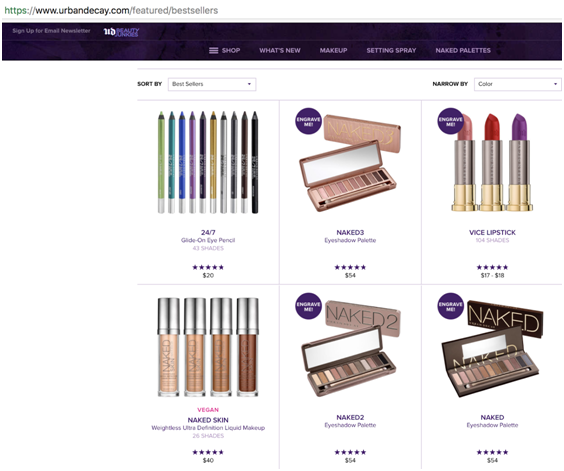Click star rating under 24/7 eye pencil
Screen dimensions: 564x471
[x=208, y=267]
